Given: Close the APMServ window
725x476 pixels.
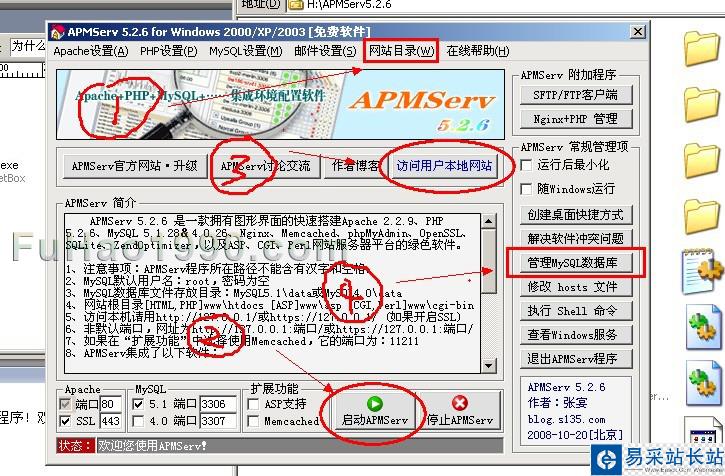Looking at the screenshot, I should [638, 31].
